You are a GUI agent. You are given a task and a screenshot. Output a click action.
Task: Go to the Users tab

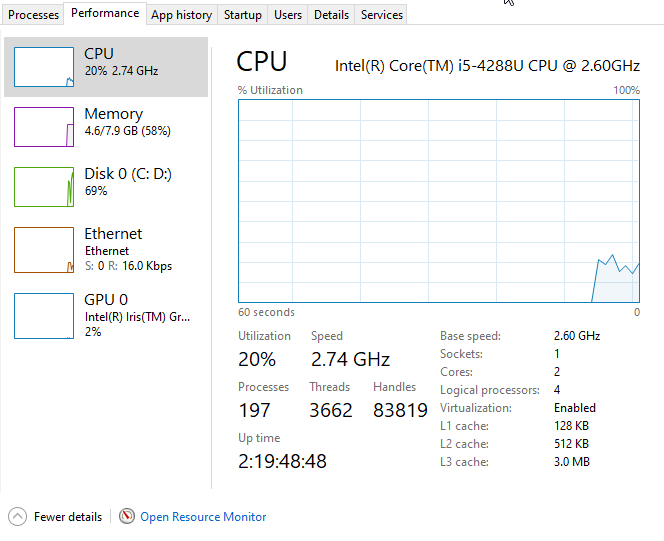(288, 15)
